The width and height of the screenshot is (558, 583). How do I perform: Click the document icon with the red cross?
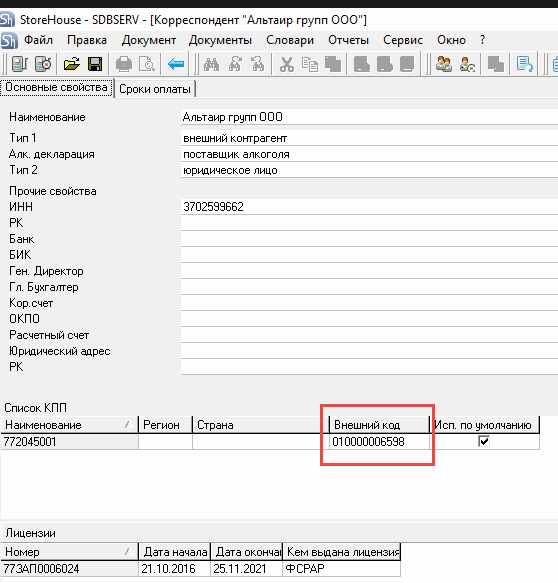43,64
